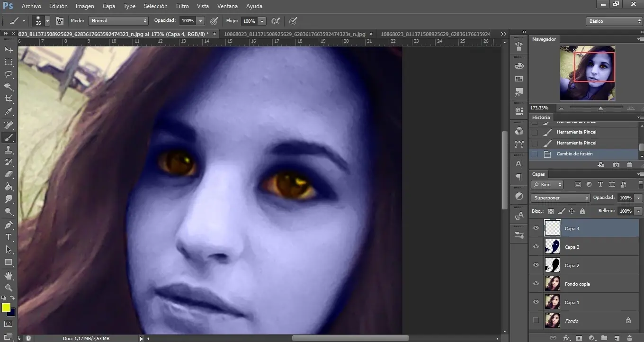Select the Zoom tool
Screen dimensions: 644x342
point(9,288)
